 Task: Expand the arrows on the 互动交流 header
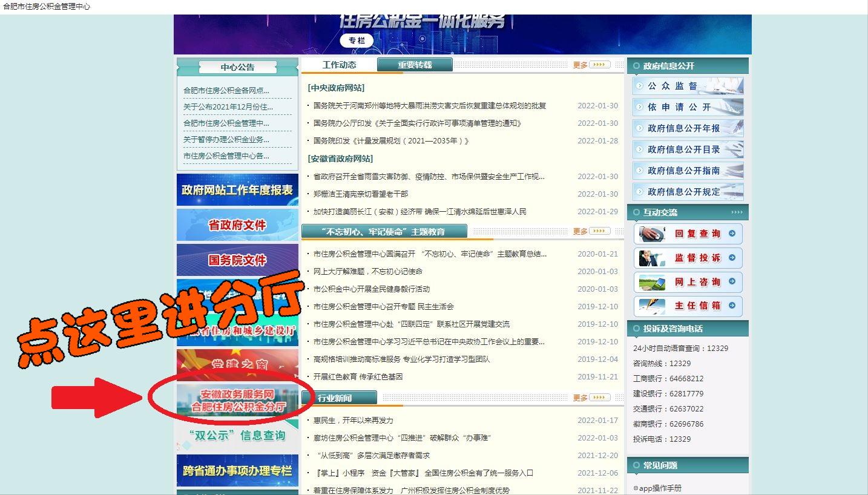click(x=737, y=212)
